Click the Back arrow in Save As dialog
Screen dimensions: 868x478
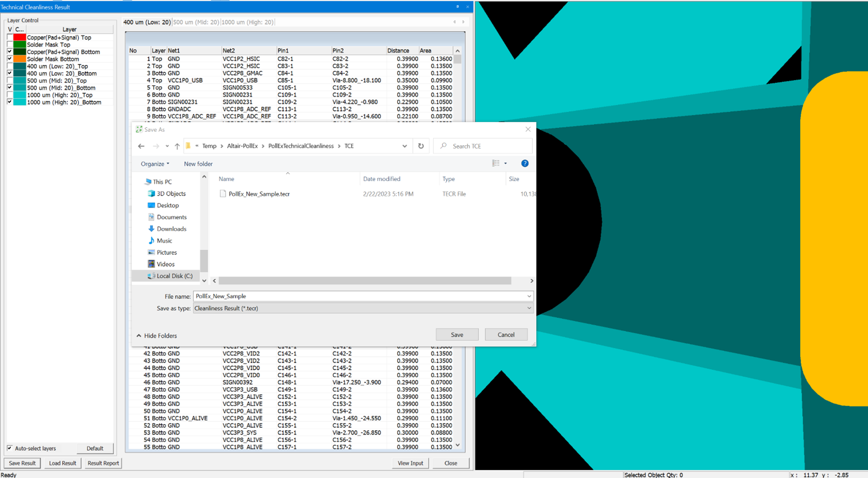[141, 146]
